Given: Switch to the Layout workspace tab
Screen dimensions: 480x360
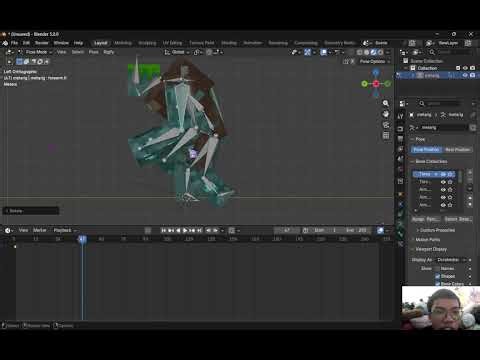Looking at the screenshot, I should [101, 43].
